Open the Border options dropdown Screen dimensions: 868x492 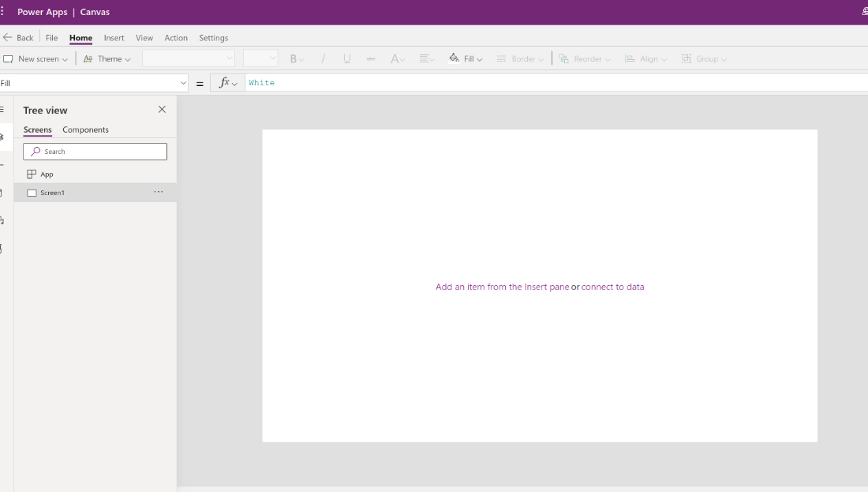[520, 58]
